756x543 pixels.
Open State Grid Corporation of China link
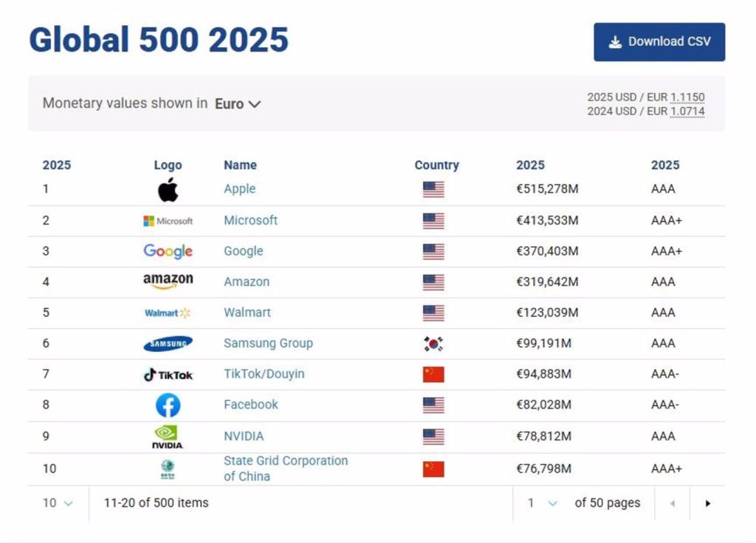pyautogui.click(x=286, y=466)
